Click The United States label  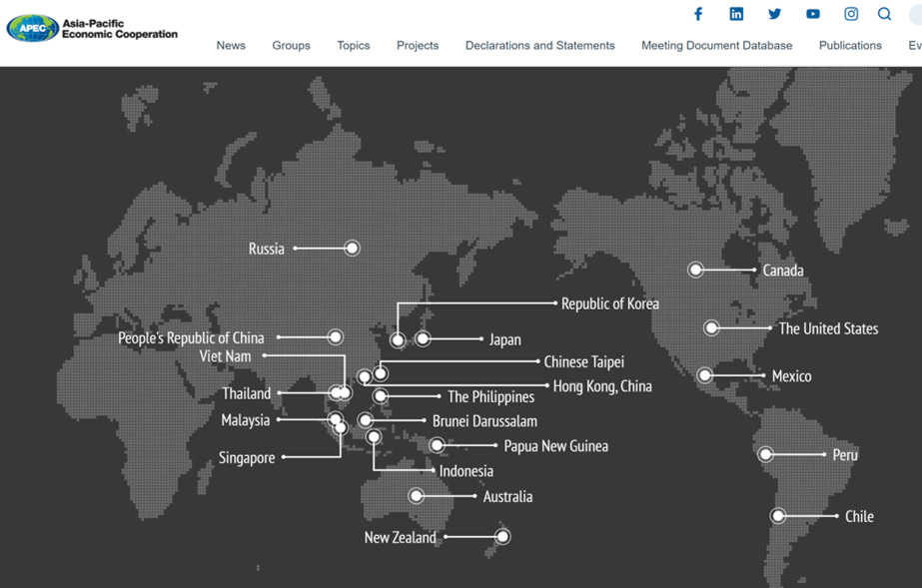point(828,328)
